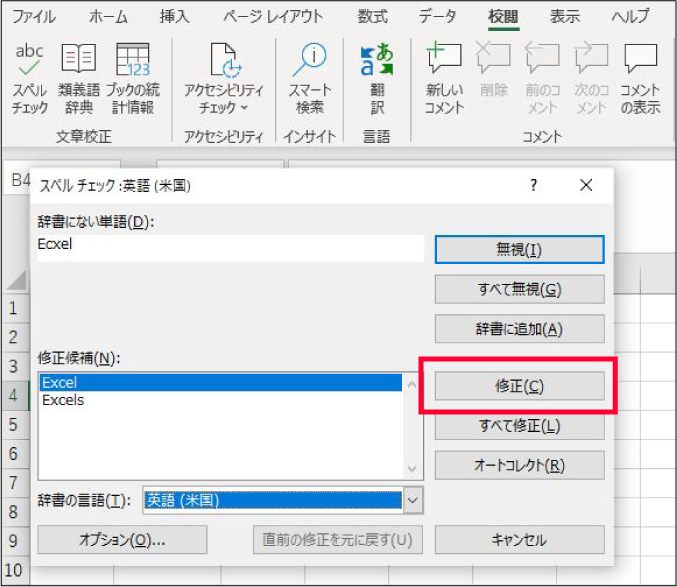
Task: Switch to the Formulas (数式) tab
Action: click(x=373, y=17)
